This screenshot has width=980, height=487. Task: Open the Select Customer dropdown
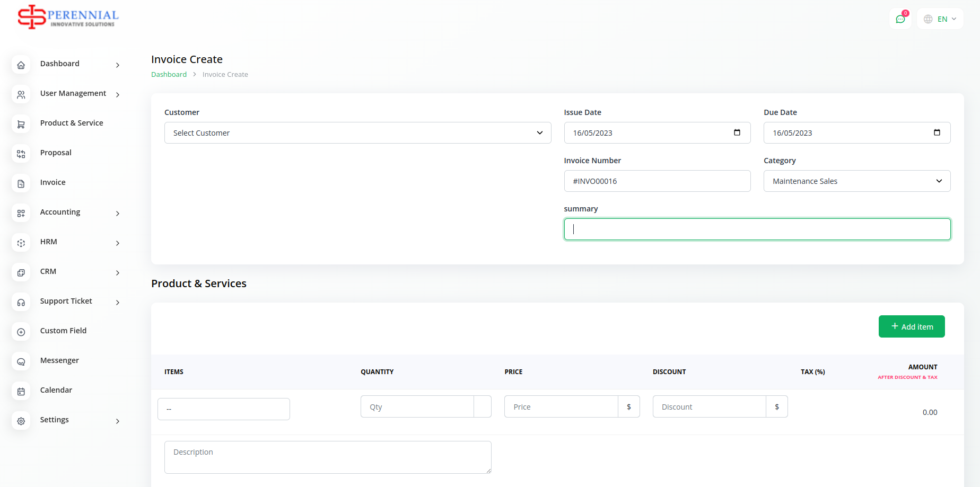coord(357,133)
